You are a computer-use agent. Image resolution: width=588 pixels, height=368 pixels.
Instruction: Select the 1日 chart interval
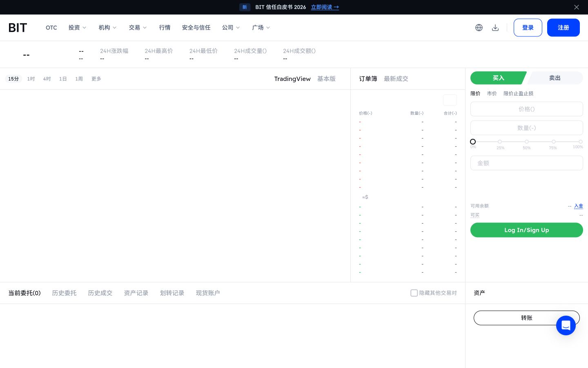pos(63,79)
